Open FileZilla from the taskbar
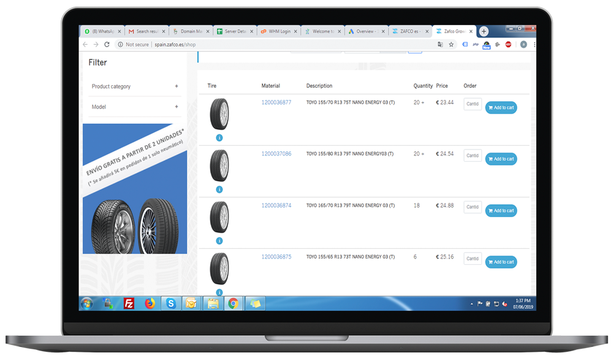Screen dimensions: 613x364 click(x=129, y=303)
